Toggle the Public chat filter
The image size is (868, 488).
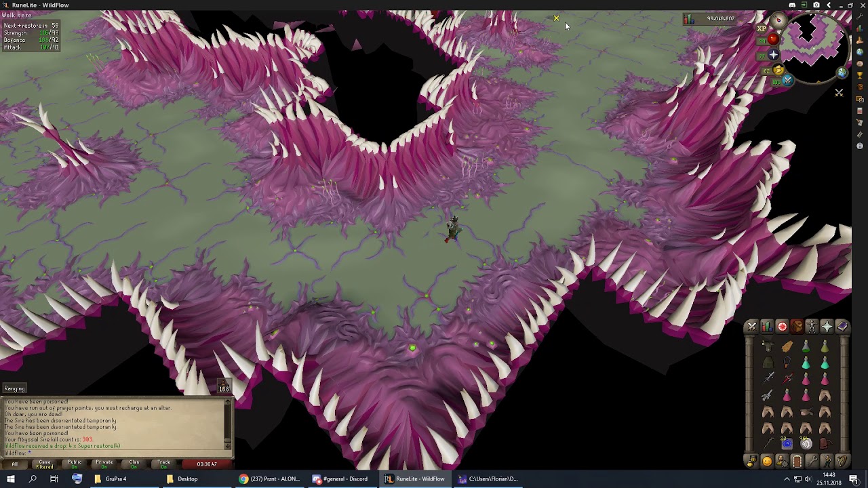(x=74, y=464)
